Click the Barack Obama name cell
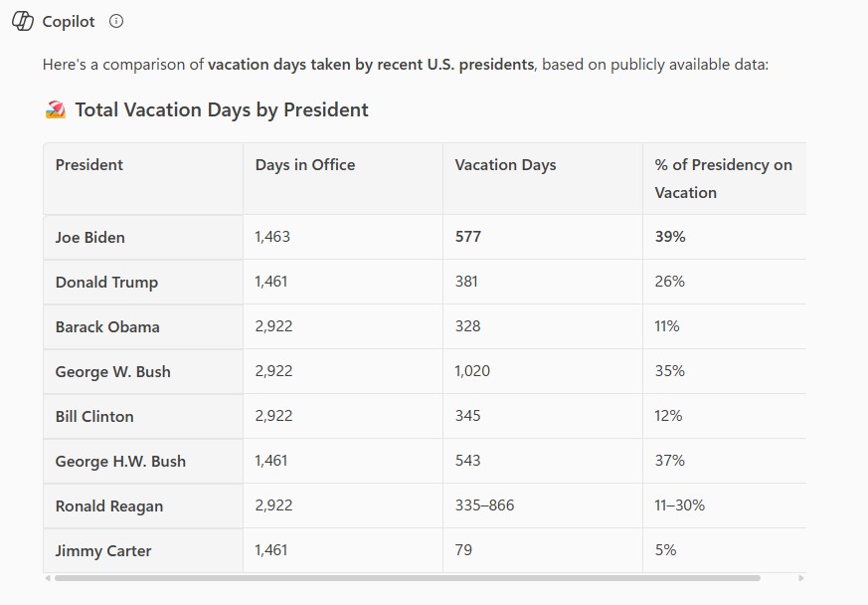The image size is (868, 605). 107,327
